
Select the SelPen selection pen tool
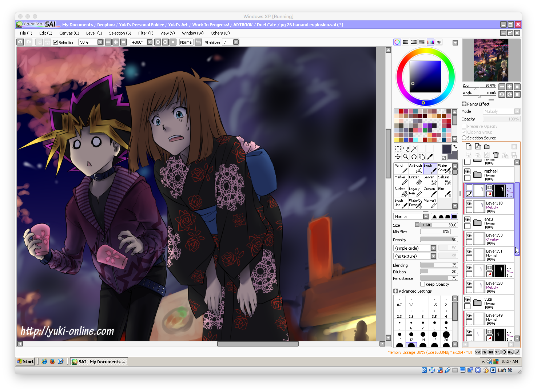tap(430, 180)
